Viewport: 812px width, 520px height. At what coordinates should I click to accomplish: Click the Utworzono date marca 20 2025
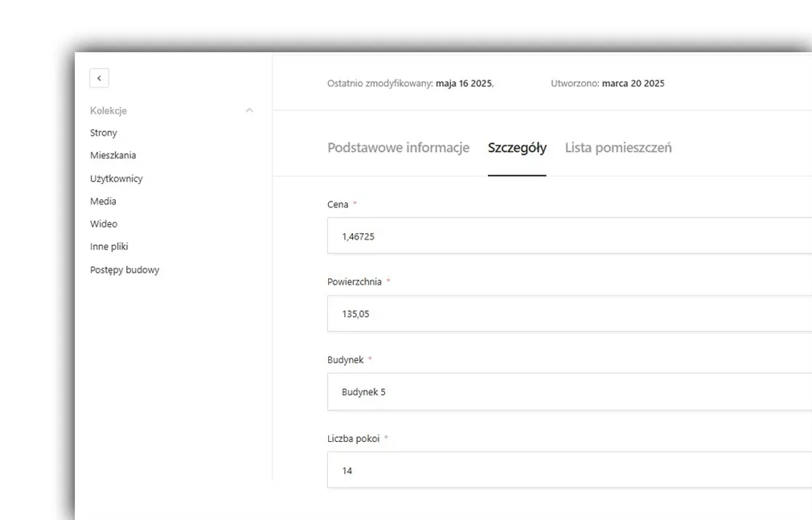(x=633, y=84)
